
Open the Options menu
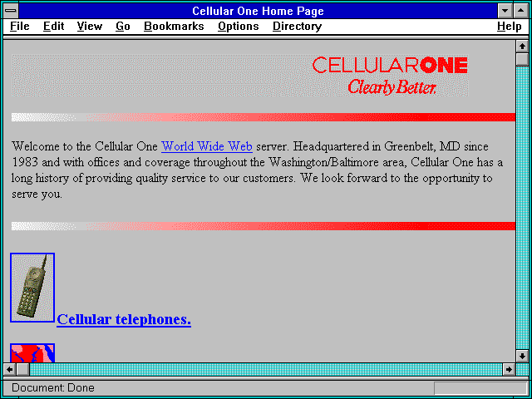tap(239, 27)
